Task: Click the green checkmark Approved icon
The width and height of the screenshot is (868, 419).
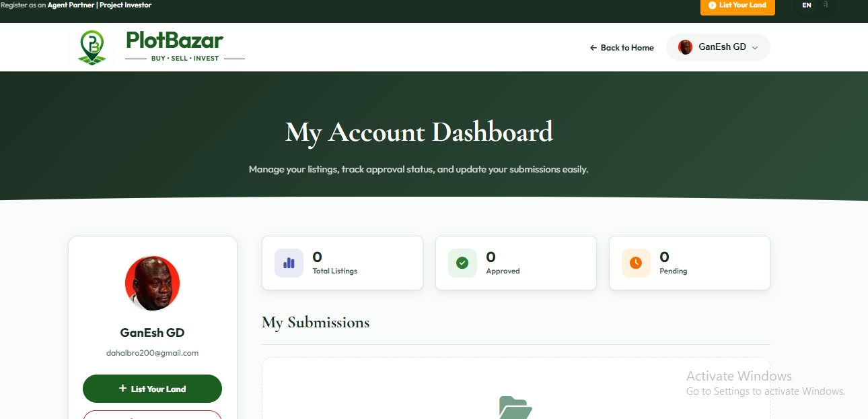Action: pos(462,263)
